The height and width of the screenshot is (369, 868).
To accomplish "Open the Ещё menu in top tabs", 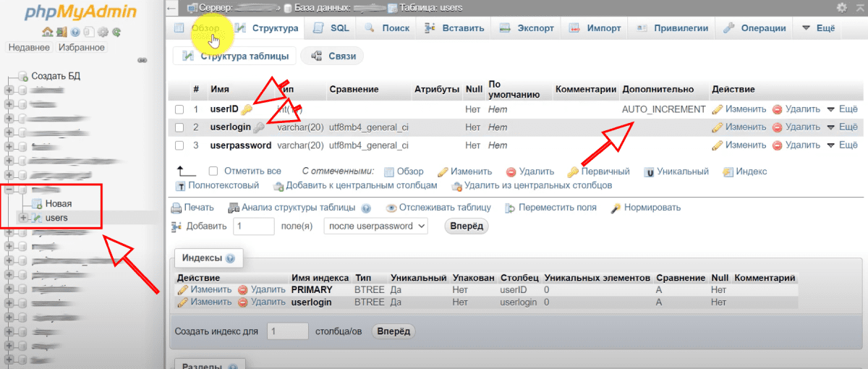I will 818,28.
